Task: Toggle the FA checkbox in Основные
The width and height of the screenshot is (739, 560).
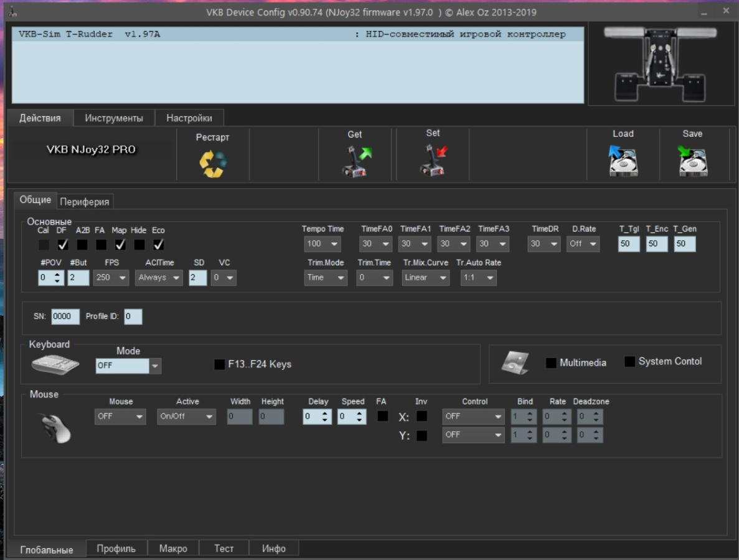Action: [101, 245]
